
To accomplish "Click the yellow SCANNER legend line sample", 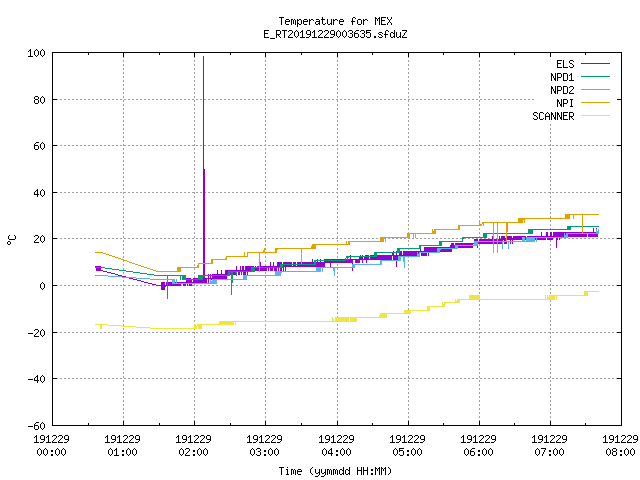I will [x=596, y=116].
